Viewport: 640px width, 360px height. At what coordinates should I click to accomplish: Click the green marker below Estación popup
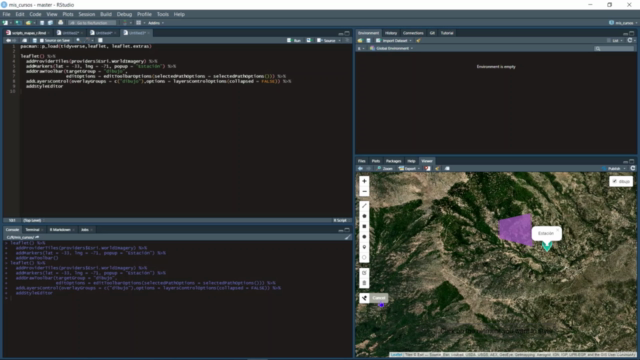[x=547, y=246]
